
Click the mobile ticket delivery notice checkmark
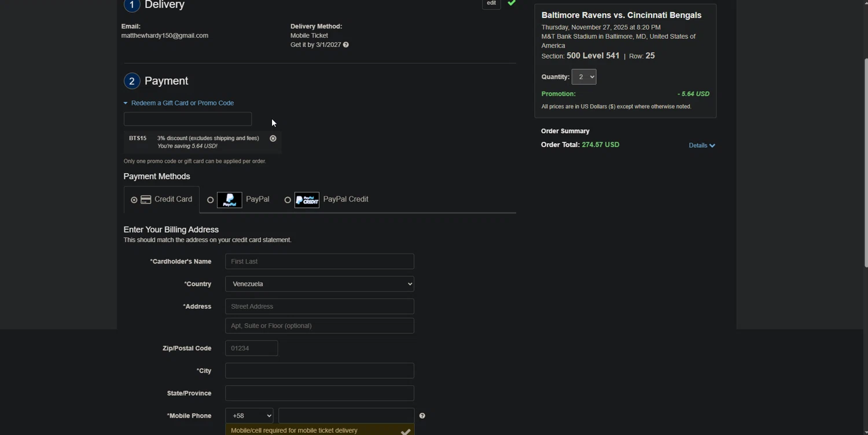[406, 432]
